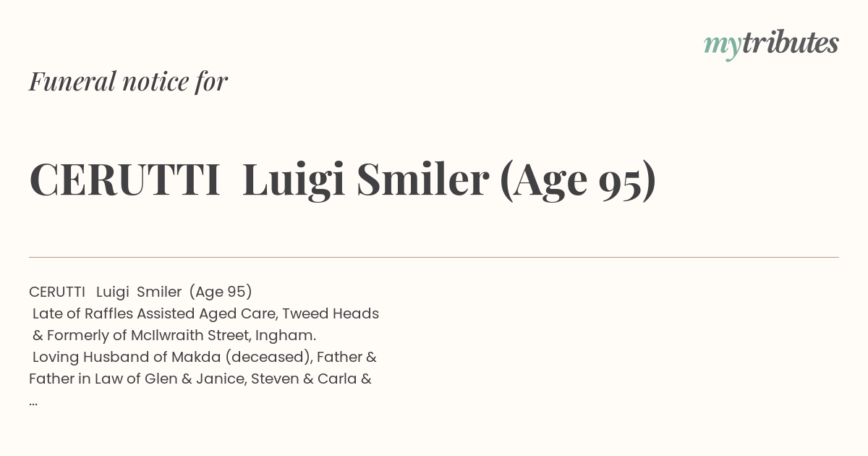The width and height of the screenshot is (868, 456).
Task: Click the green 'my' part of the logo
Action: tap(723, 46)
